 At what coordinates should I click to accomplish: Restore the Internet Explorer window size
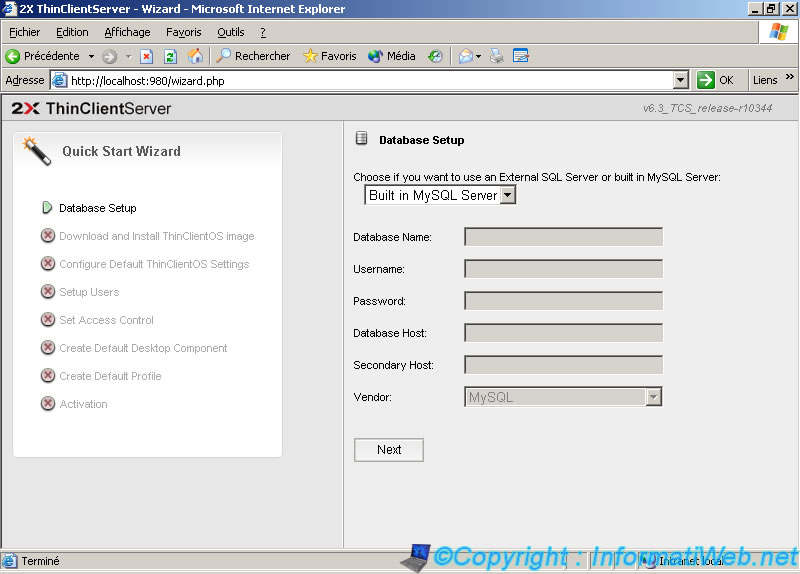tap(771, 9)
